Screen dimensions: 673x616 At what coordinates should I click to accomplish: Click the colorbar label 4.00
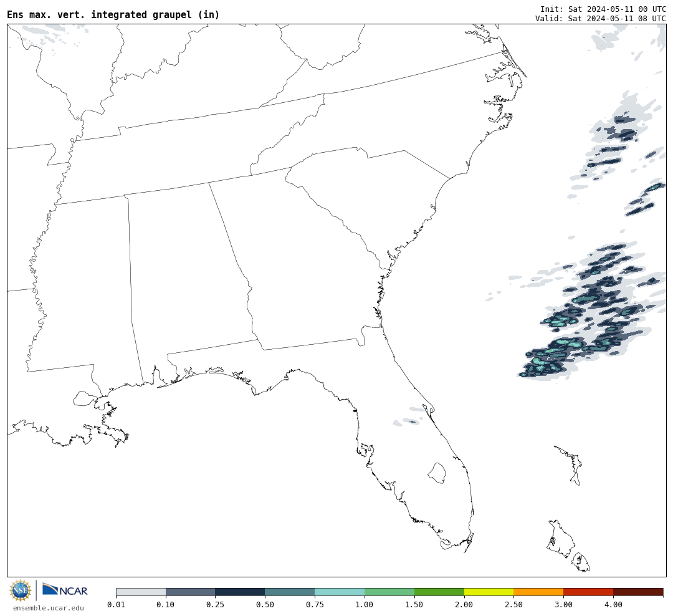[x=613, y=604]
